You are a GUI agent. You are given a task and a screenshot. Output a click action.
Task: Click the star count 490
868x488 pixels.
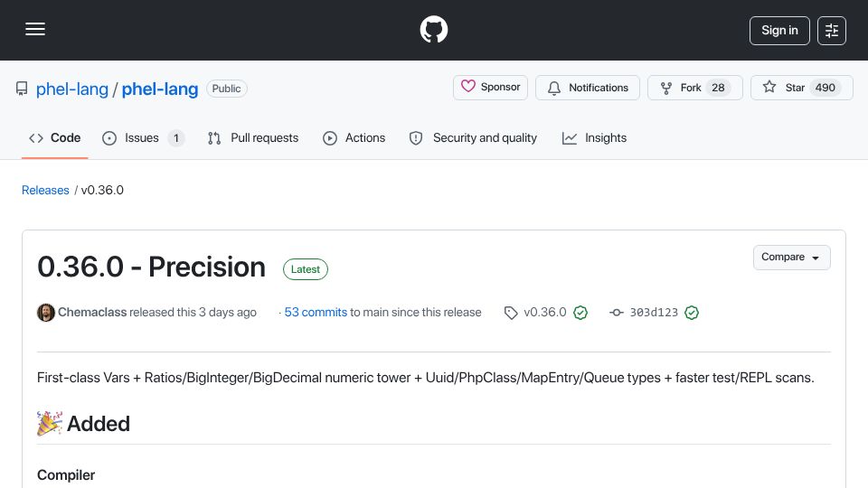(x=825, y=88)
